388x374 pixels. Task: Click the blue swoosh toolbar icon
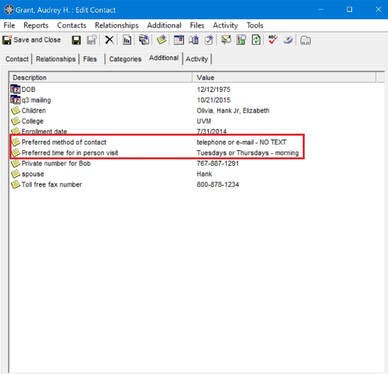click(288, 40)
